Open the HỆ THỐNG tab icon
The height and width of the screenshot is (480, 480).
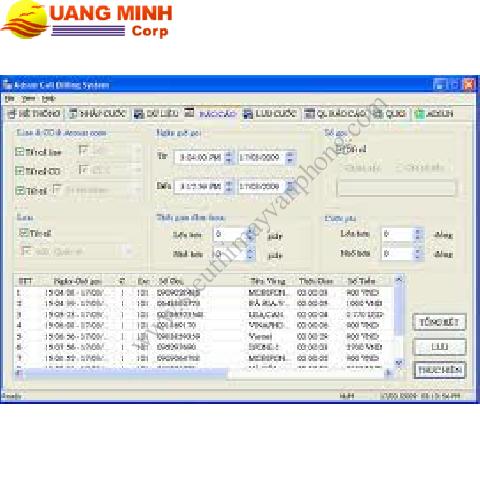pos(12,114)
